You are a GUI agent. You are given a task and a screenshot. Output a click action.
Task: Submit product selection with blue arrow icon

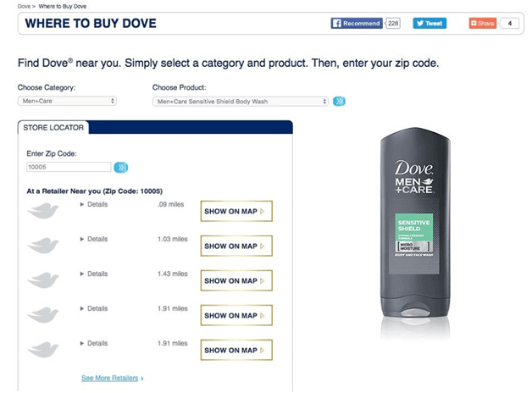pos(339,102)
